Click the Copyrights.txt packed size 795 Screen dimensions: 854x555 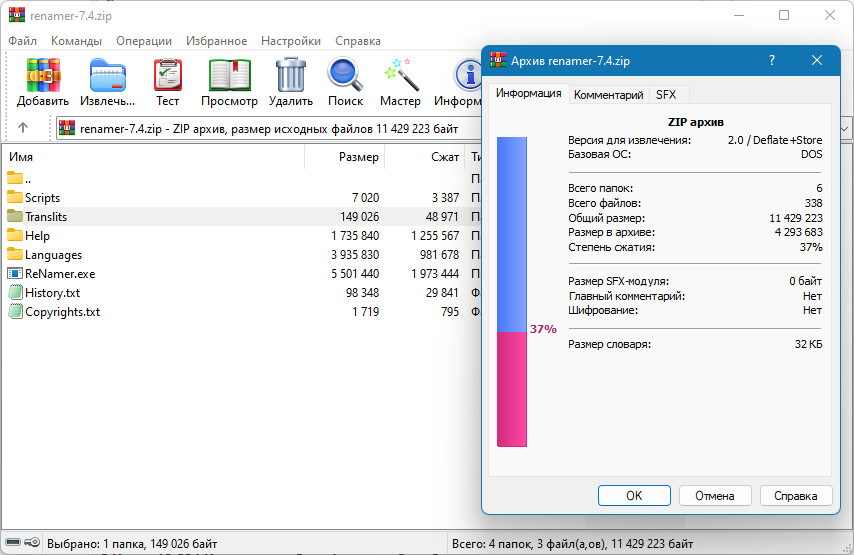click(450, 312)
